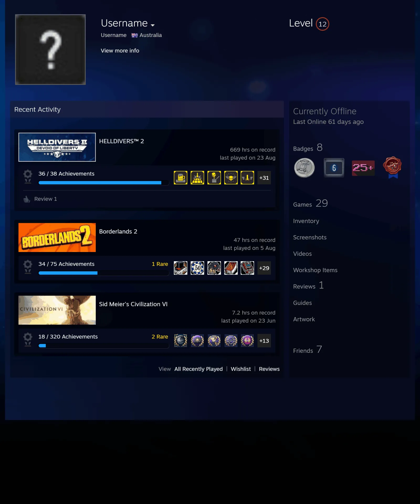Screen dimensions: 420x504
Task: Click the Helldivers winged skull achievement icon
Action: click(231, 178)
